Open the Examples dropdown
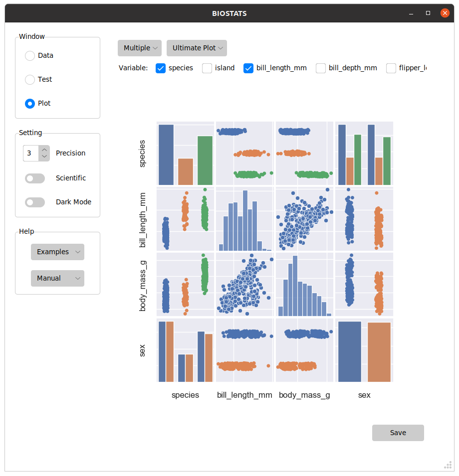 click(x=57, y=252)
